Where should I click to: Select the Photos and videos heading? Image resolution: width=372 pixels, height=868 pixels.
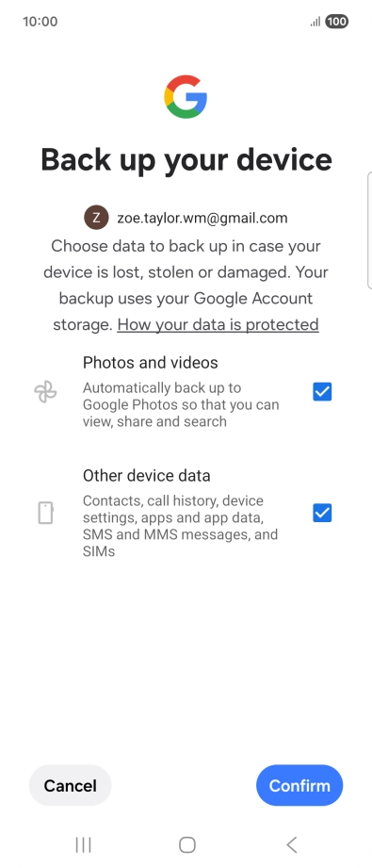(x=151, y=363)
